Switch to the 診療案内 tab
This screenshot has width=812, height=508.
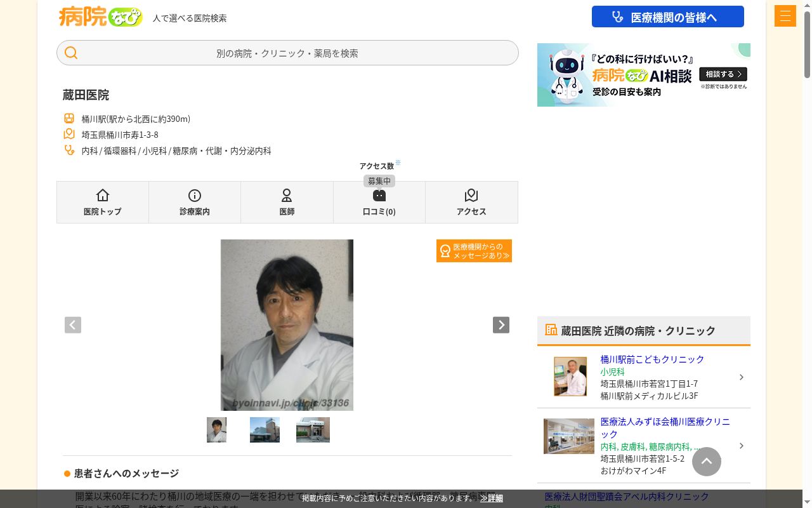tap(195, 202)
